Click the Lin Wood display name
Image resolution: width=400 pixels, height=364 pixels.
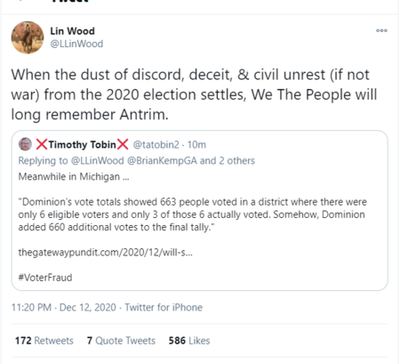pyautogui.click(x=72, y=31)
